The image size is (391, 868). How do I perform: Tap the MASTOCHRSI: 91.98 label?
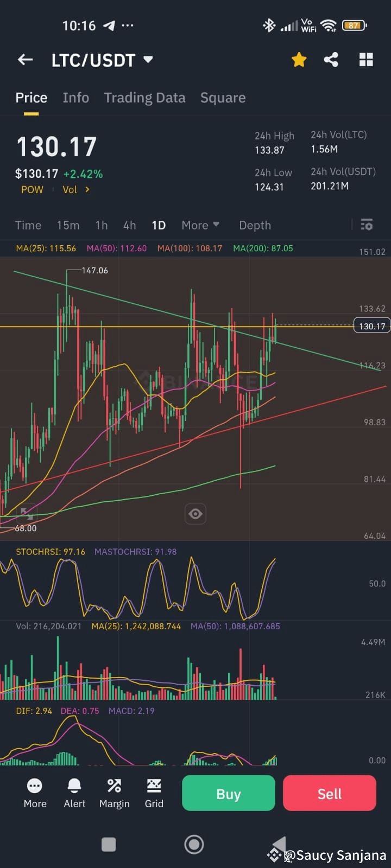click(135, 552)
